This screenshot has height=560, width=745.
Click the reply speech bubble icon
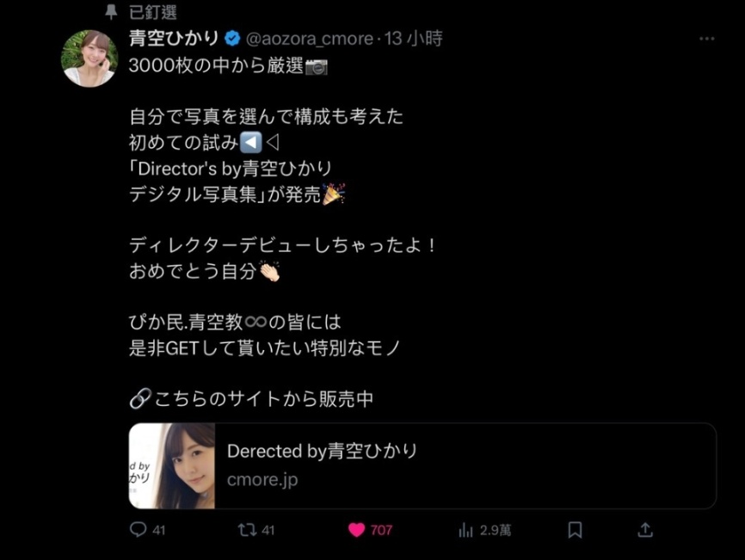(x=138, y=530)
